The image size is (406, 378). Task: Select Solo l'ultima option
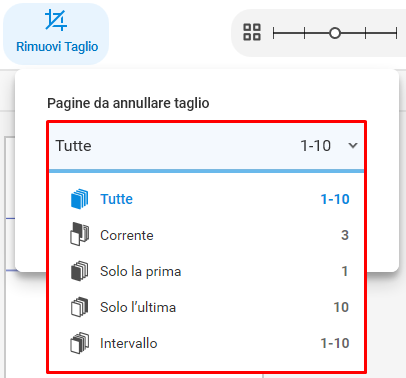tap(207, 307)
